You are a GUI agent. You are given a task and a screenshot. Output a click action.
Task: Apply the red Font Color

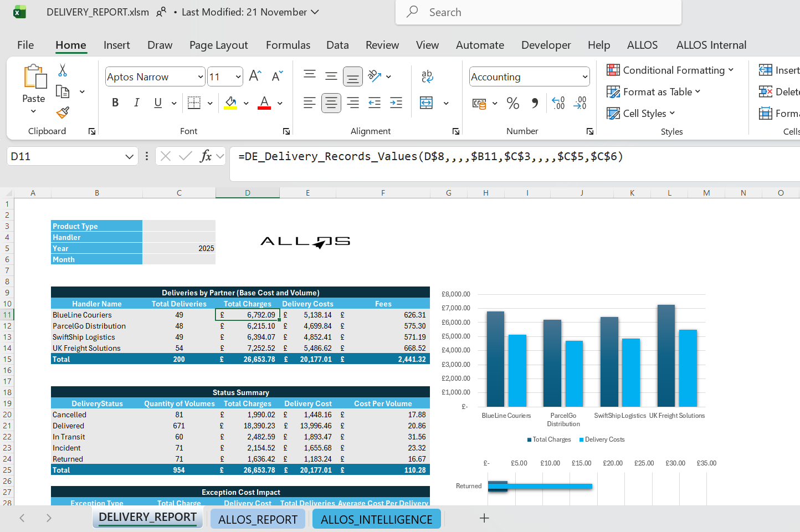click(x=264, y=103)
